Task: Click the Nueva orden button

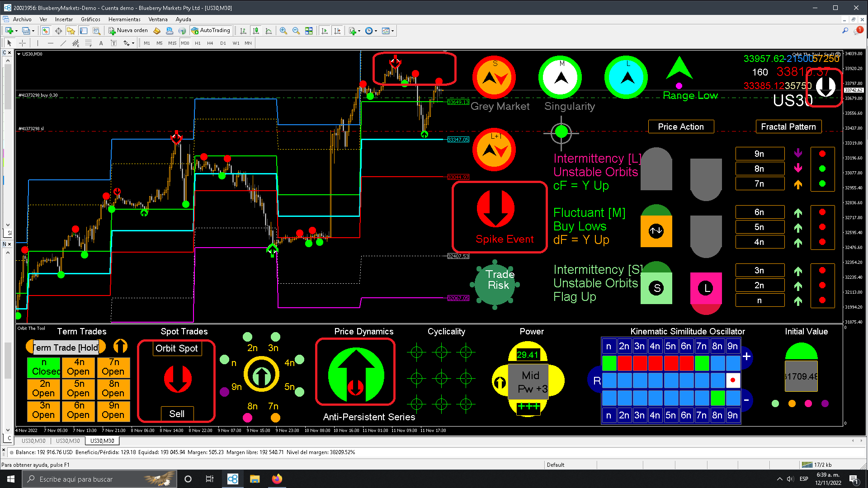Action: click(x=128, y=31)
